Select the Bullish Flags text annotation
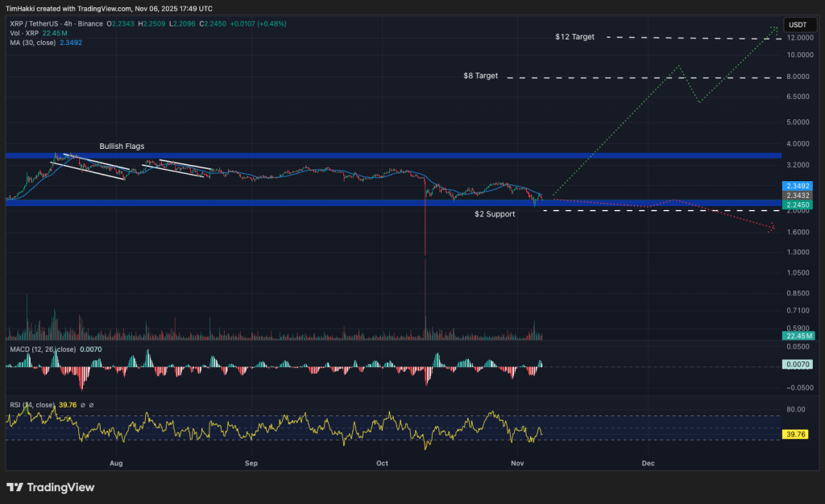 [121, 147]
